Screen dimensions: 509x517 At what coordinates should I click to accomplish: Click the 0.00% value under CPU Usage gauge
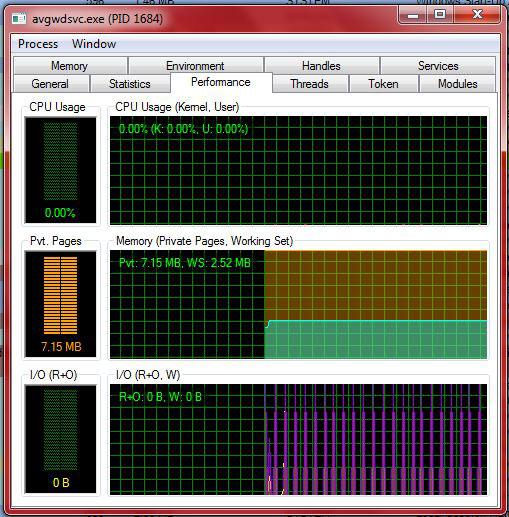[60, 213]
